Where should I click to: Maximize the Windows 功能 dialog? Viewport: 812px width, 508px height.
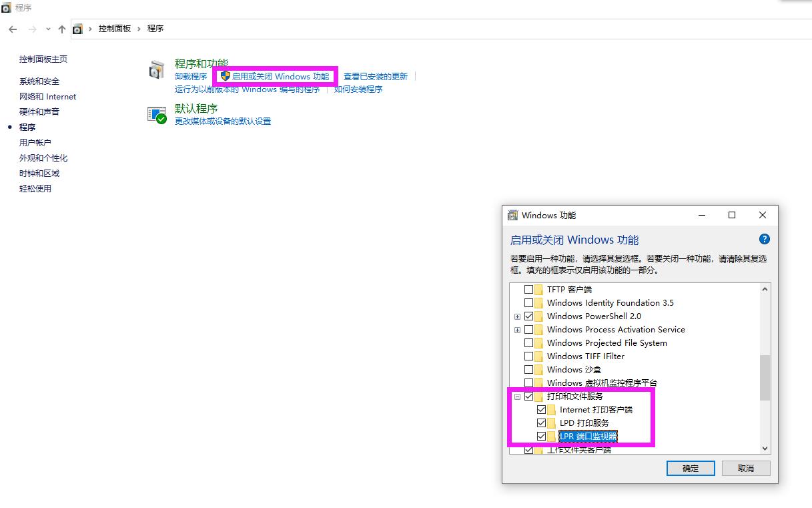(732, 215)
